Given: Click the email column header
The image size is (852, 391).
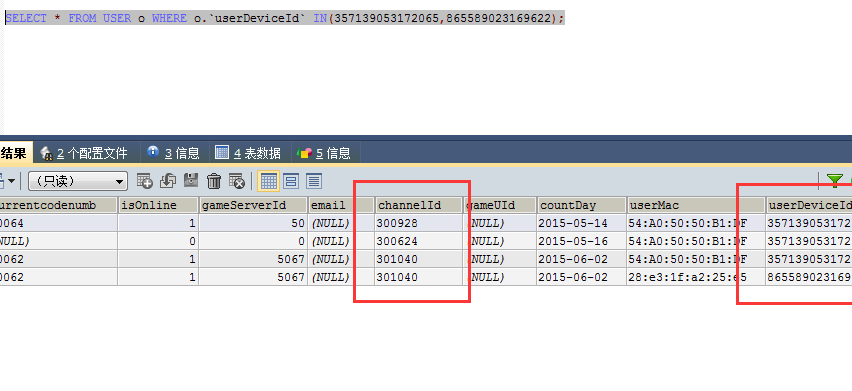Looking at the screenshot, I should (x=341, y=205).
